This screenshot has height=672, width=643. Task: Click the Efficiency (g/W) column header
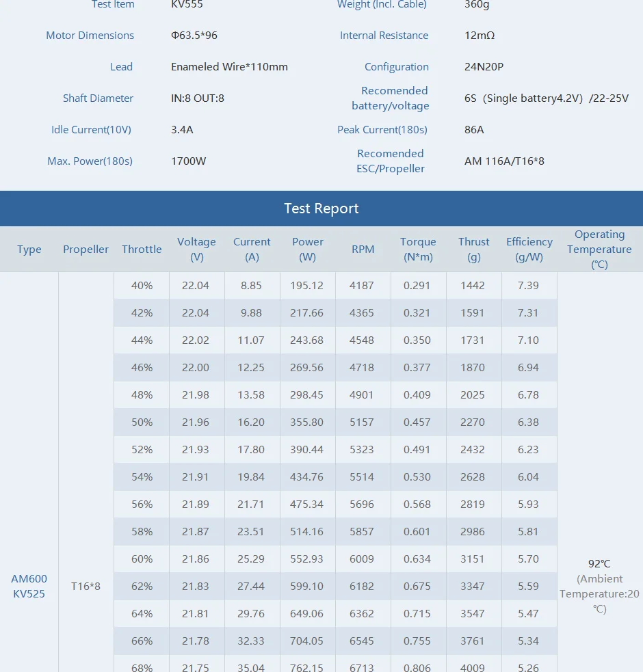pyautogui.click(x=529, y=249)
